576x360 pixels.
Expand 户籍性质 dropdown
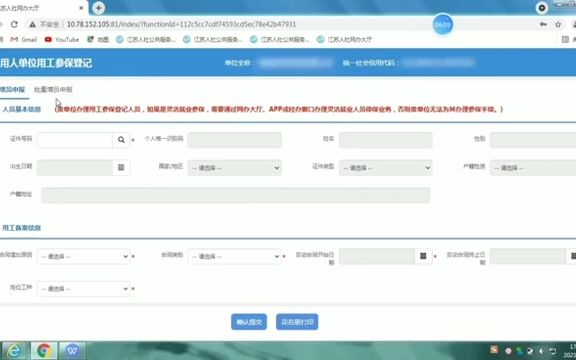[x=533, y=168]
